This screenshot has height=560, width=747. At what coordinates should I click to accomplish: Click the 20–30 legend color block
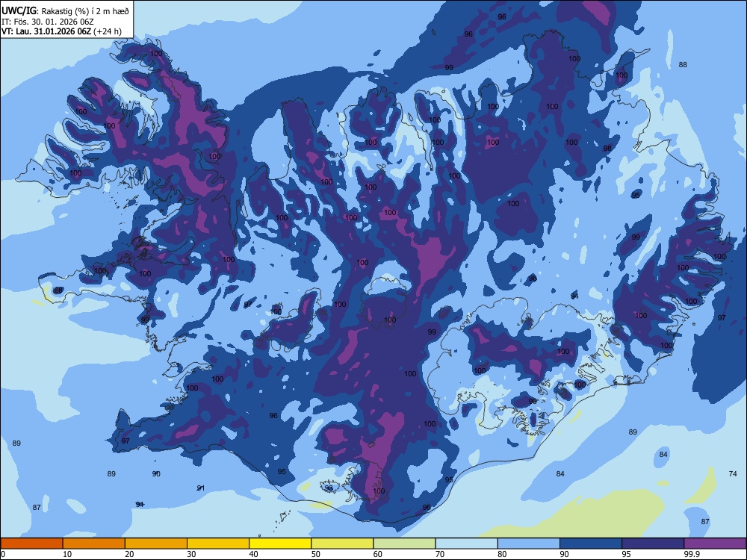pos(156,544)
